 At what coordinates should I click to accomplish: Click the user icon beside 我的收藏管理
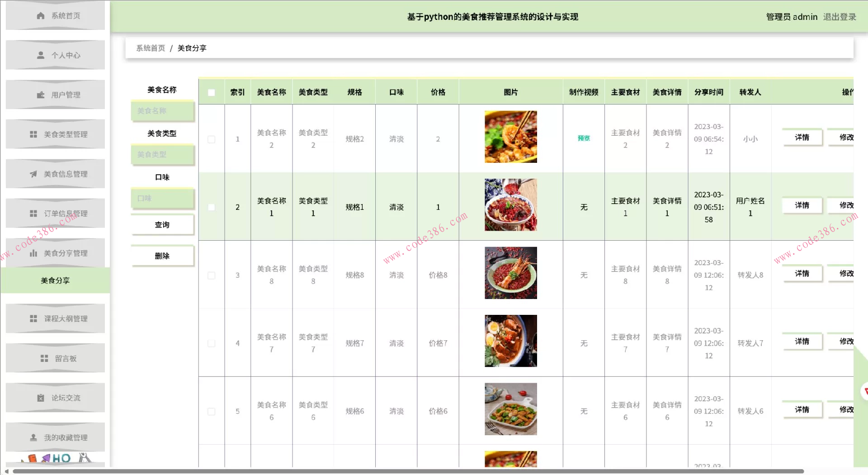pos(33,438)
